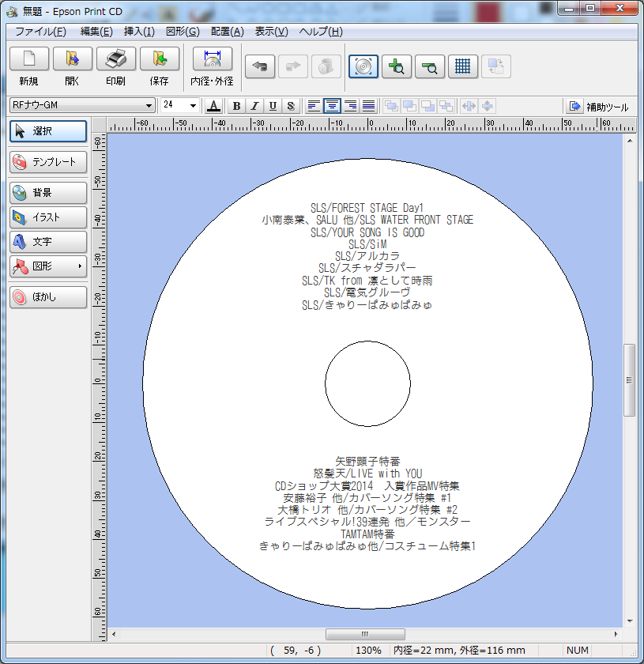Image resolution: width=644 pixels, height=664 pixels.
Task: Open the イラスト illustration tool
Action: (x=48, y=217)
